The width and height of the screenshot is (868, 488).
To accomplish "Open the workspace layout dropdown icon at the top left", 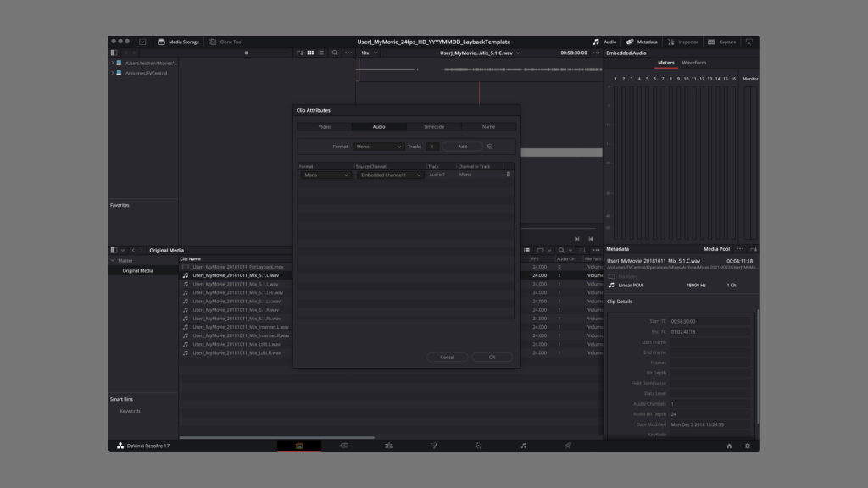I will (x=142, y=42).
